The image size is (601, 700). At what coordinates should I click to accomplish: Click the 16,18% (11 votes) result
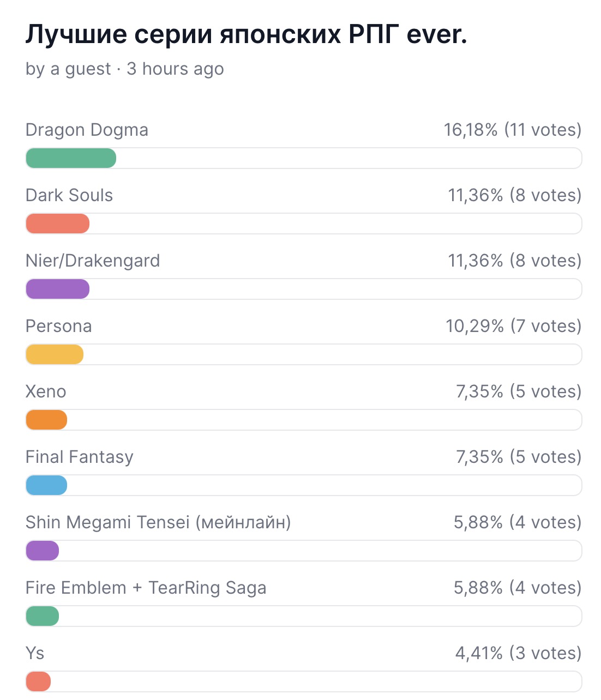click(x=513, y=130)
